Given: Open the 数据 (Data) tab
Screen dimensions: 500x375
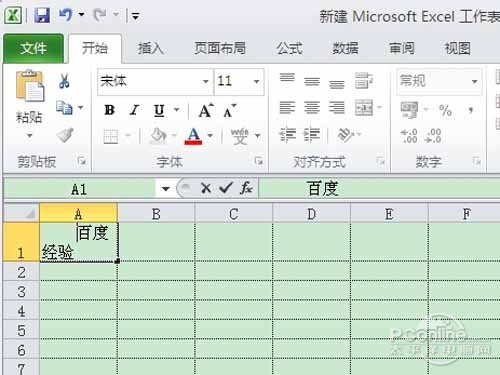Looking at the screenshot, I should (345, 48).
